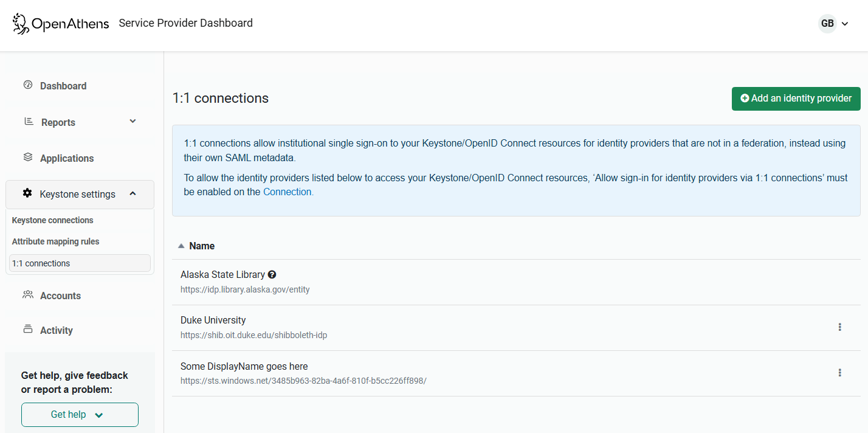Click the Activity icon in sidebar
Screen dimensions: 868x433
click(27, 330)
